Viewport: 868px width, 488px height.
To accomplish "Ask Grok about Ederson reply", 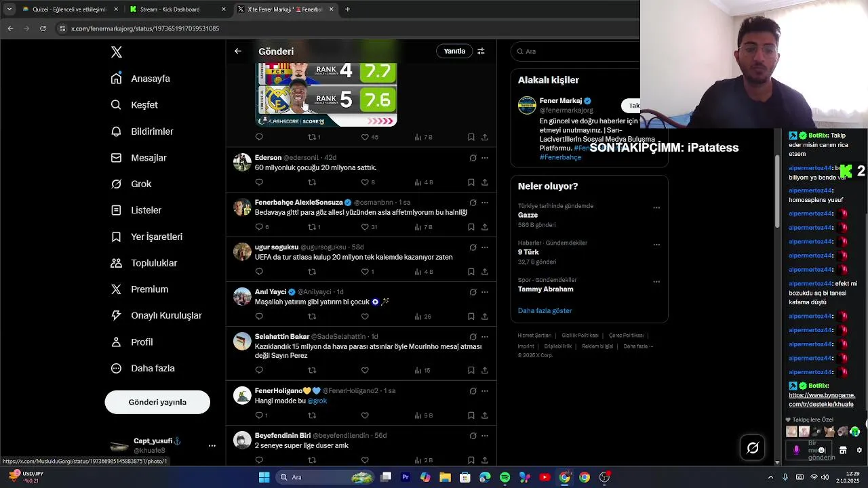I will point(473,158).
